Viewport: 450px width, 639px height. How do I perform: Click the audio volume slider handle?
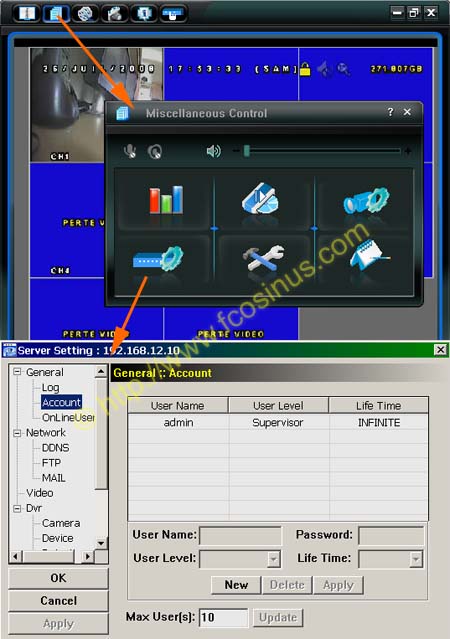click(247, 151)
